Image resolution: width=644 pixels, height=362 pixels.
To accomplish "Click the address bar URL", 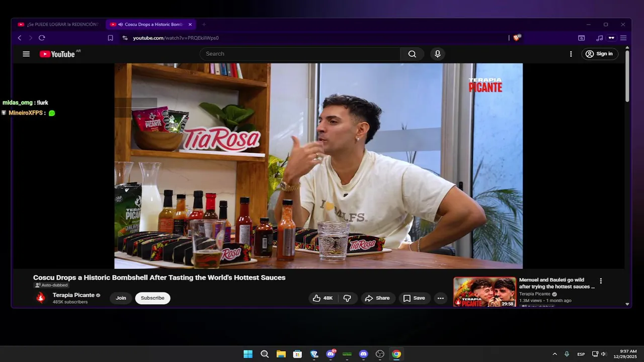I will pos(176,38).
